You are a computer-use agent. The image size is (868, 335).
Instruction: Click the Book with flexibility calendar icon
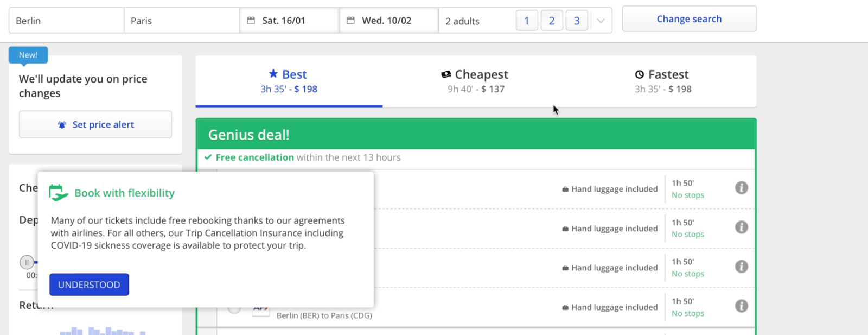(x=58, y=193)
